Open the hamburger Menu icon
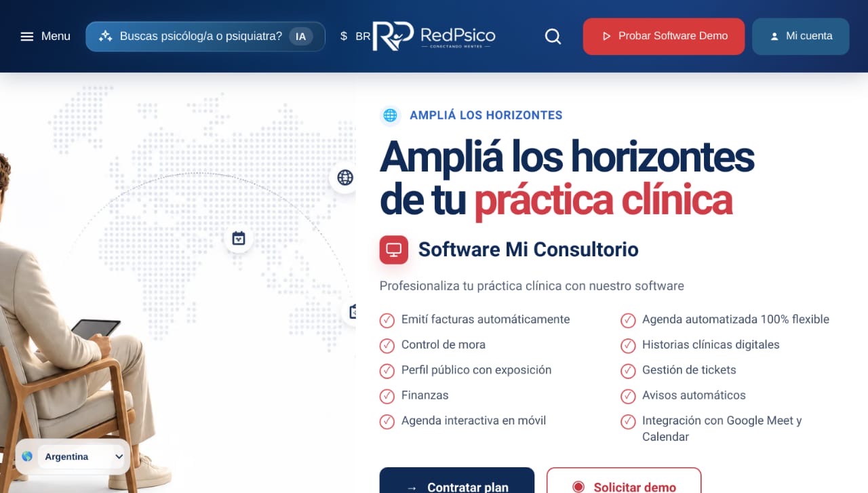This screenshot has height=493, width=868. (27, 37)
